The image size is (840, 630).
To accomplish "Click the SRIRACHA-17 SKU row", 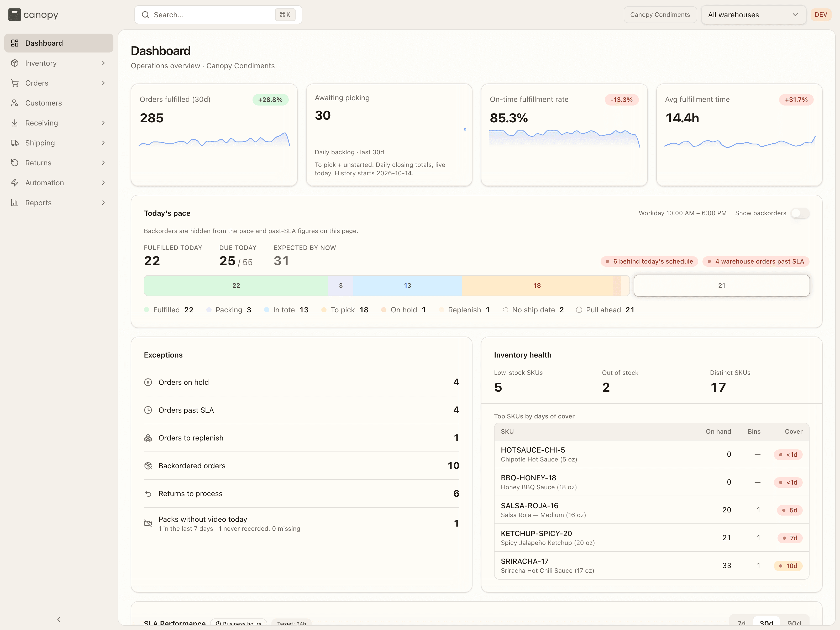I will 651,565.
